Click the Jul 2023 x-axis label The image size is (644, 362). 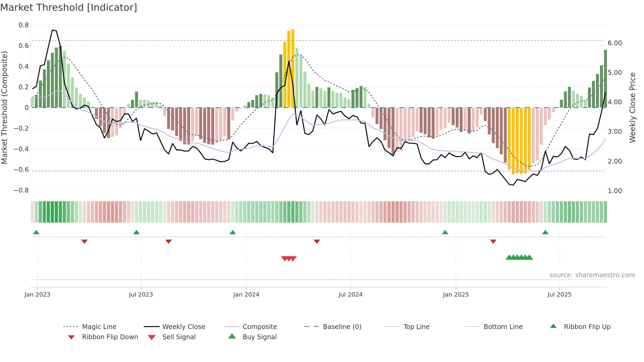pyautogui.click(x=141, y=294)
